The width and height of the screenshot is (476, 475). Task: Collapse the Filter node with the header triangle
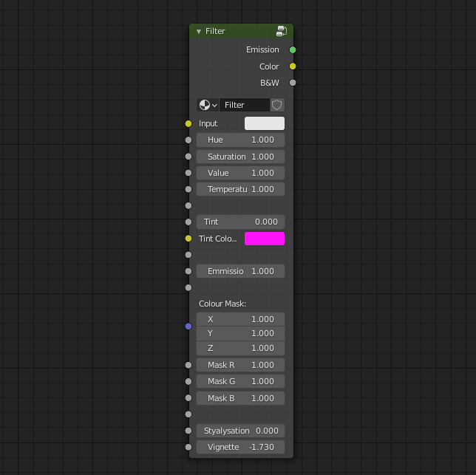tap(199, 32)
